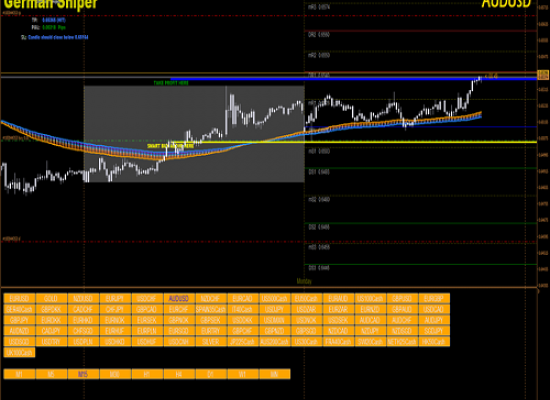This screenshot has height=400, width=550.
Task: Select the AUDCHF button
Action: point(402,320)
